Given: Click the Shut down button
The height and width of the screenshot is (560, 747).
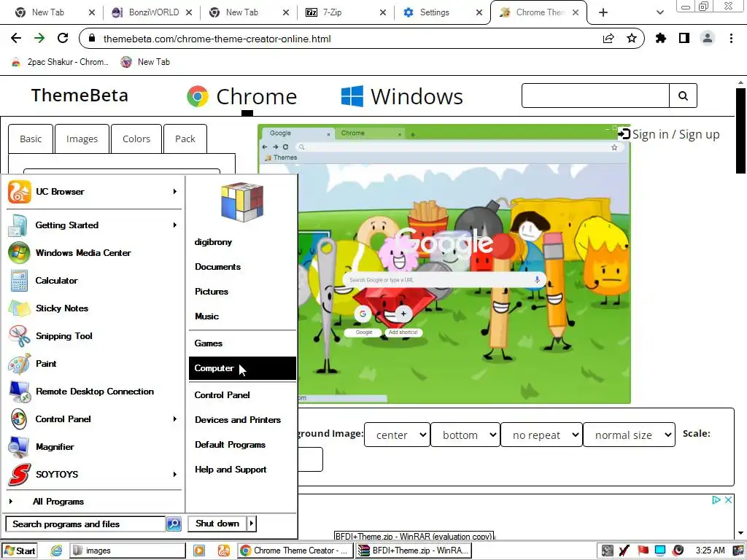Looking at the screenshot, I should pos(217,524).
